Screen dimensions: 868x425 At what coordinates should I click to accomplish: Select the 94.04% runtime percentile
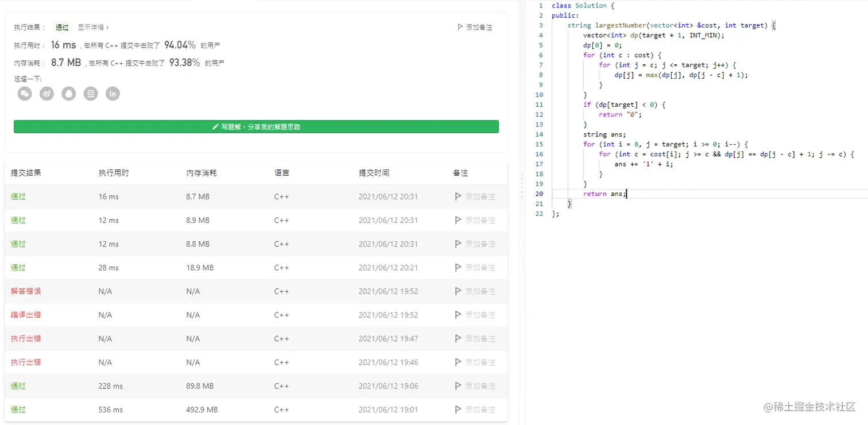180,45
